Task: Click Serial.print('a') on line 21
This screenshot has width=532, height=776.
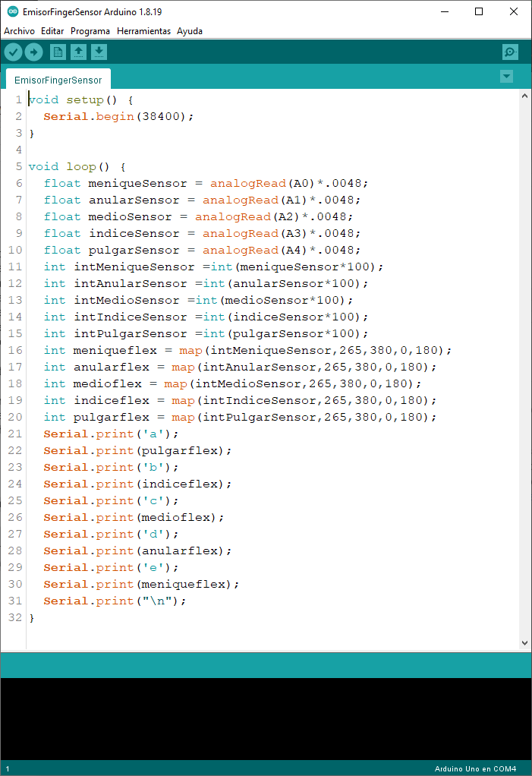Action: pos(112,434)
